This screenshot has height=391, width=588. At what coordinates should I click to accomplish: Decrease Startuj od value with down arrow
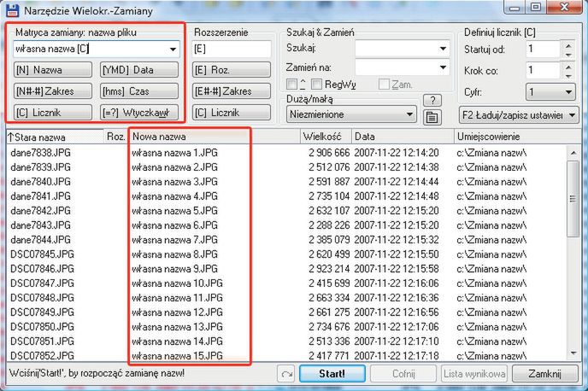coord(568,55)
